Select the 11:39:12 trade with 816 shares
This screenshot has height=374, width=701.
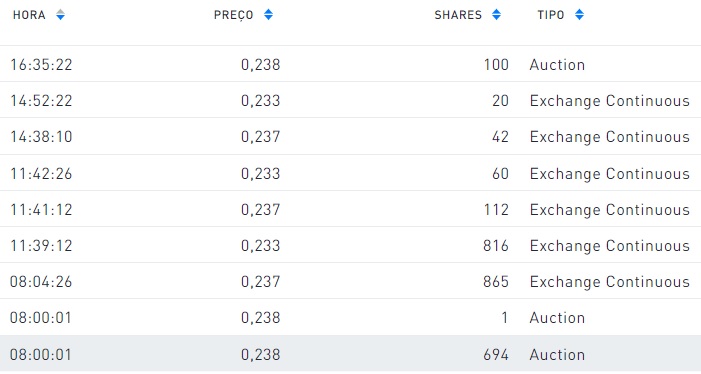click(350, 245)
